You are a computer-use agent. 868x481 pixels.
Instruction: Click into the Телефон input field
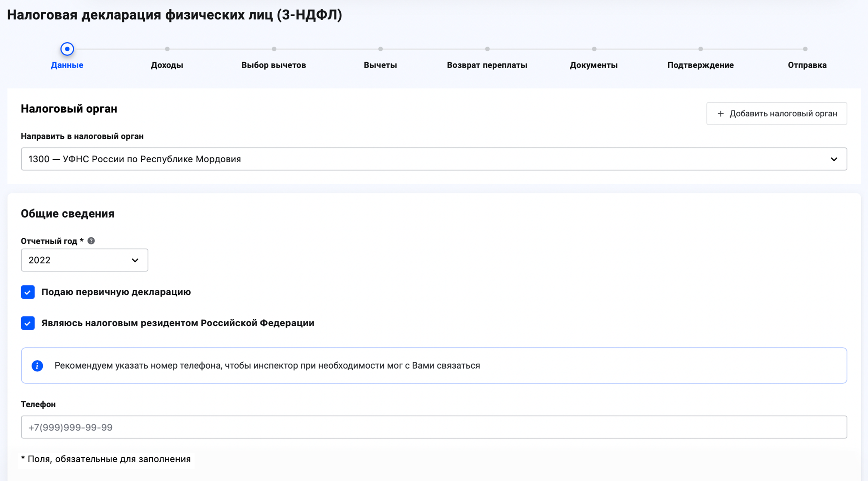tap(434, 427)
